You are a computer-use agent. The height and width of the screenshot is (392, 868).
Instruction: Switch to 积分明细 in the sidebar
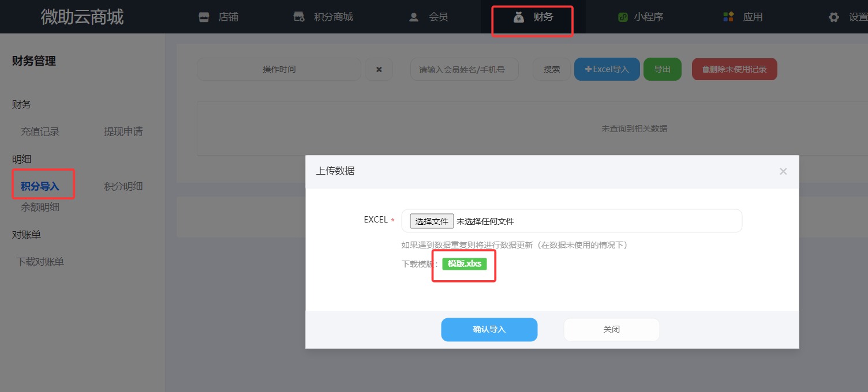(122, 186)
